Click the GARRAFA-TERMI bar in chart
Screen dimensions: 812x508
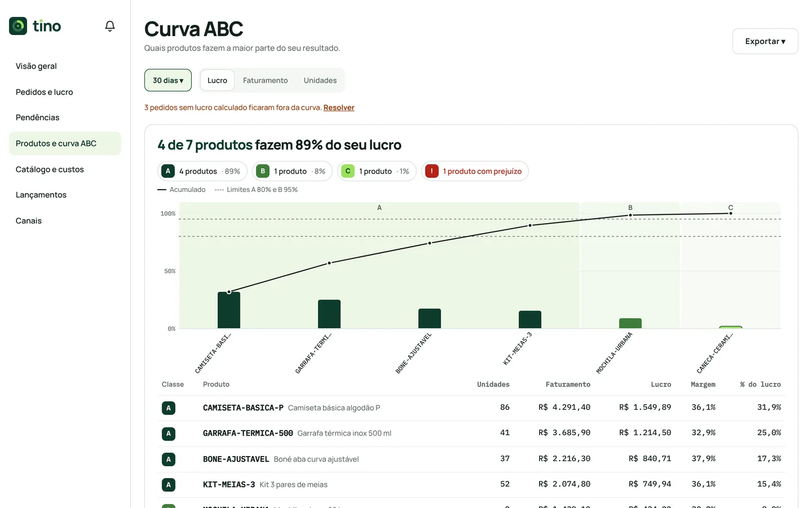pos(329,314)
